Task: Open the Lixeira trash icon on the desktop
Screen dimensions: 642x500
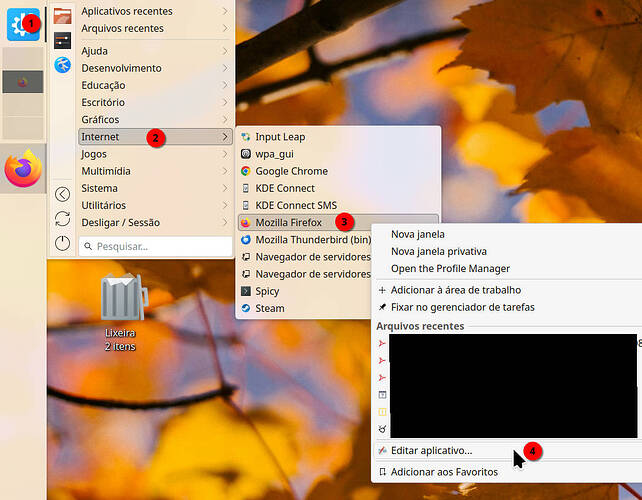Action: [123, 297]
